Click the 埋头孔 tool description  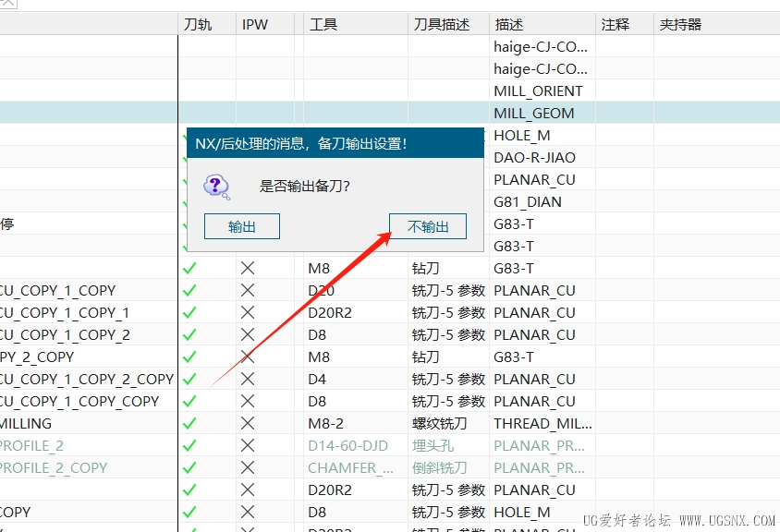433,445
